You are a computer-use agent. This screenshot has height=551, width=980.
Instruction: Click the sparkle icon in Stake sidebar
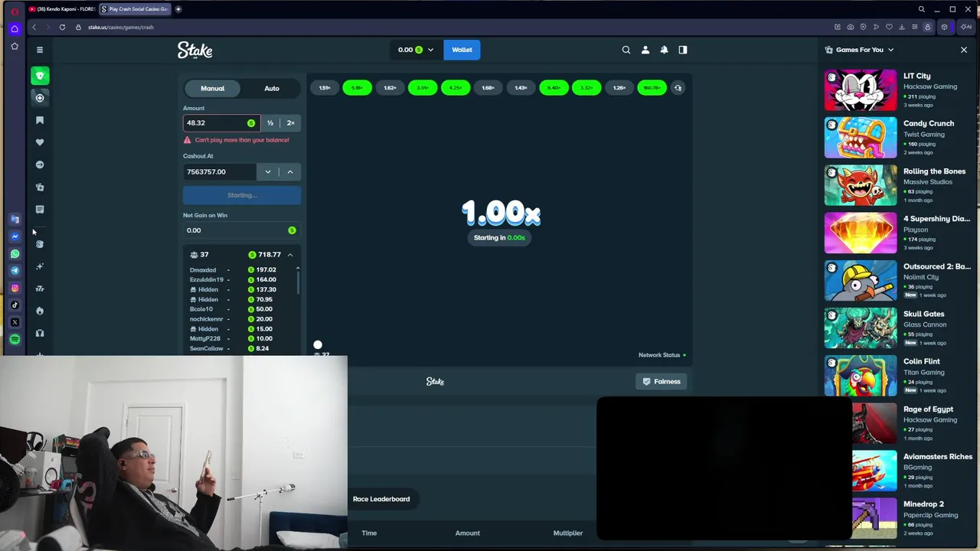point(40,266)
